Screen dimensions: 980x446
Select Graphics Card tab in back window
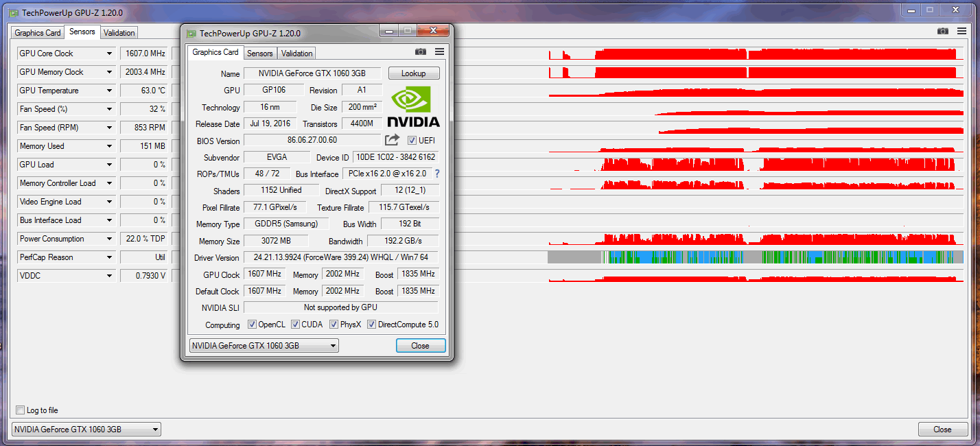tap(38, 33)
